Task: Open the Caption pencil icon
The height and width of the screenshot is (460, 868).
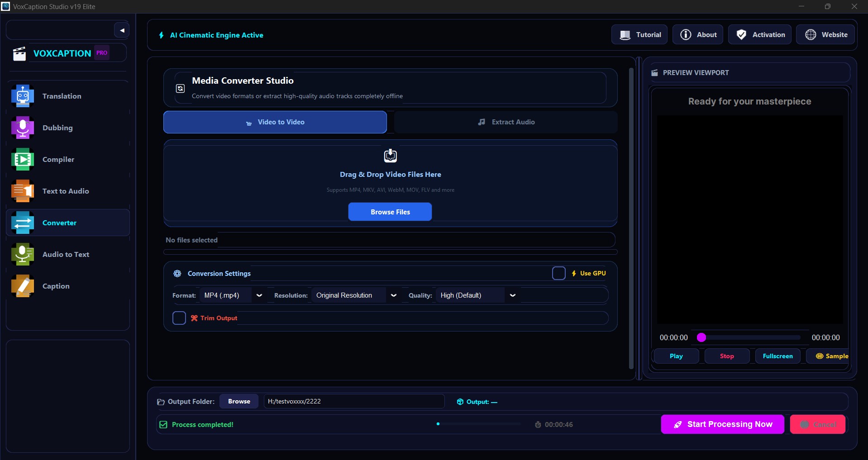Action: 23,286
